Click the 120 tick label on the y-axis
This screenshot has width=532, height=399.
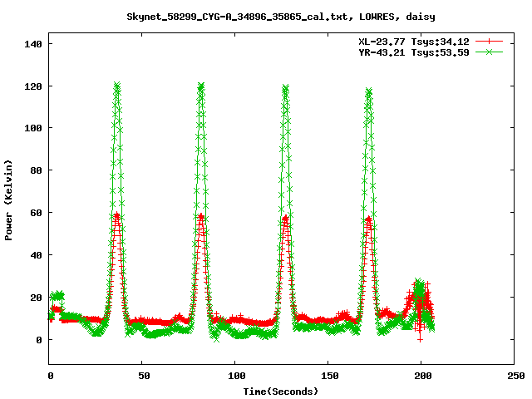pos(33,86)
